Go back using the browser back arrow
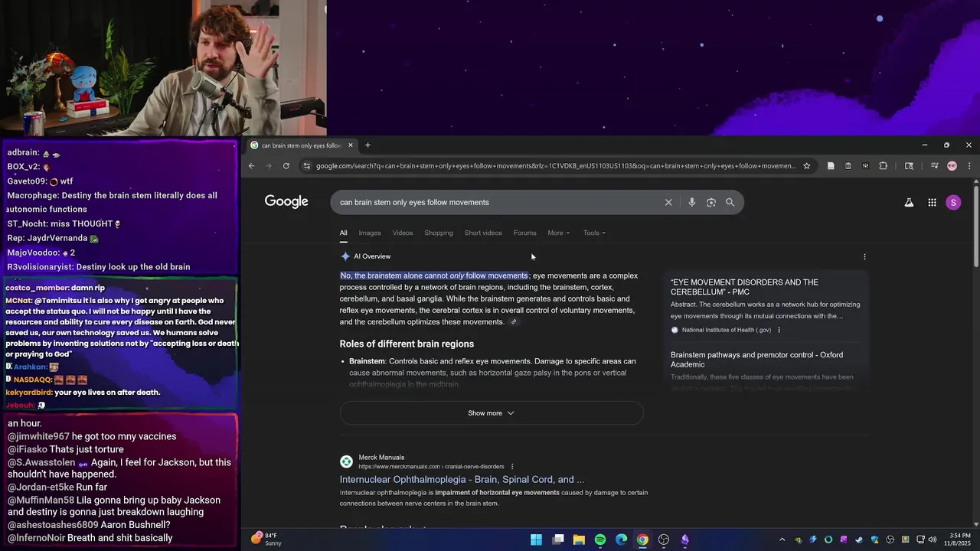Screen dimensions: 980x551 click(x=251, y=166)
